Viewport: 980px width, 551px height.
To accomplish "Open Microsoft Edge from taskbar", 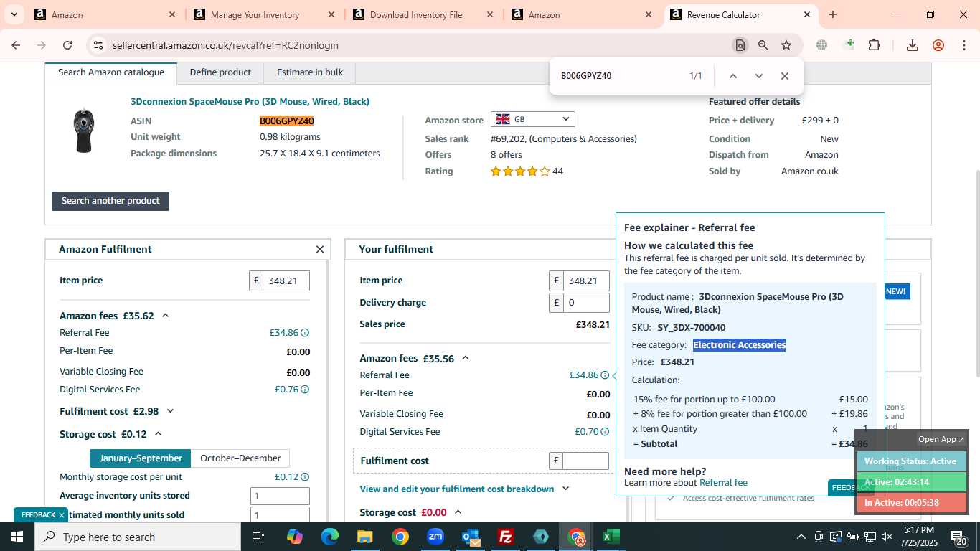I will pyautogui.click(x=330, y=537).
